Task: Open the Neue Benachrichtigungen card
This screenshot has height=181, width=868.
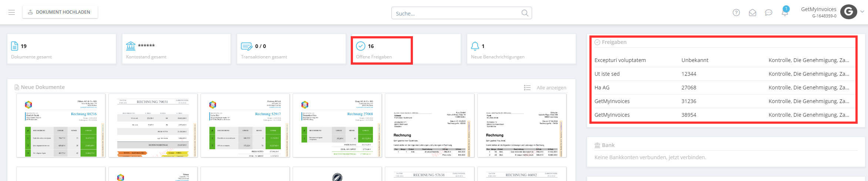Action: (521, 49)
